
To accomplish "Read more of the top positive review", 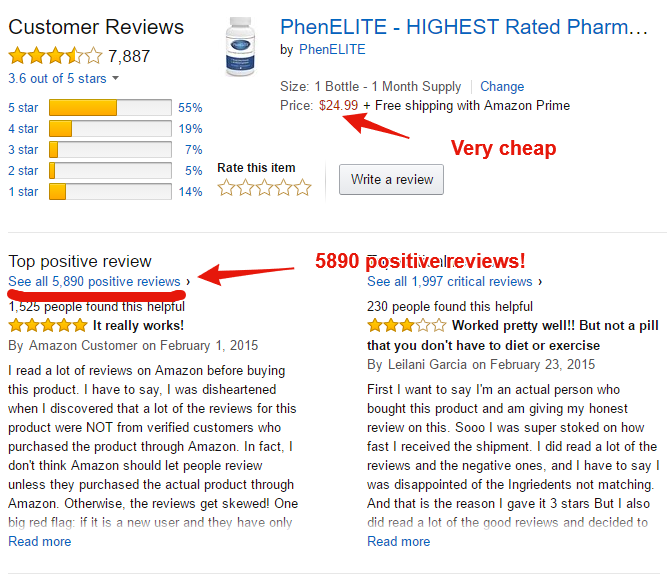I will click(40, 541).
